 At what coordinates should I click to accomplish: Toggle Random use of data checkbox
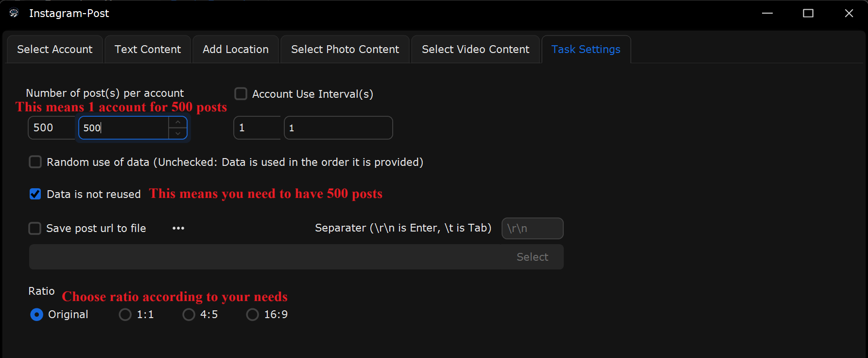35,161
